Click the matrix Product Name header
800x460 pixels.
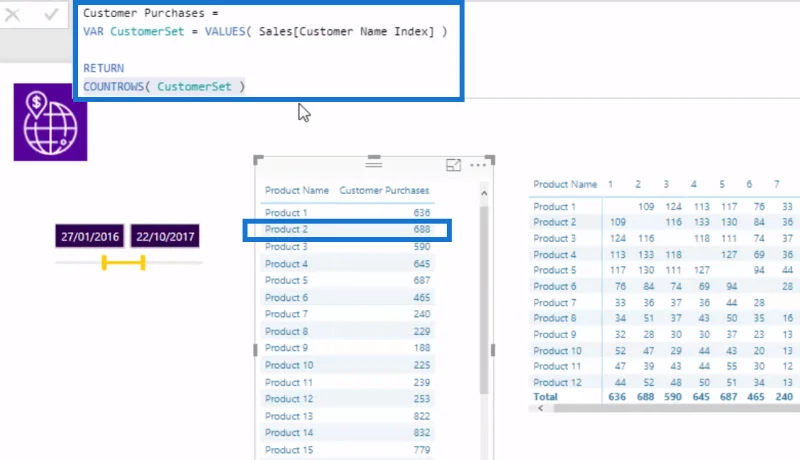pyautogui.click(x=565, y=184)
